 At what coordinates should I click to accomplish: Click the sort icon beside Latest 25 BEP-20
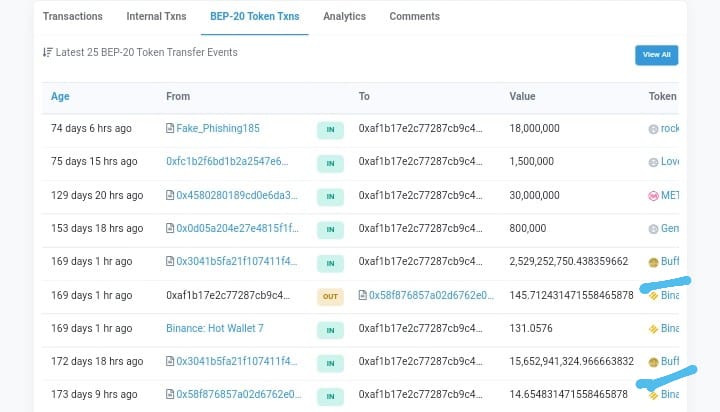[47, 52]
